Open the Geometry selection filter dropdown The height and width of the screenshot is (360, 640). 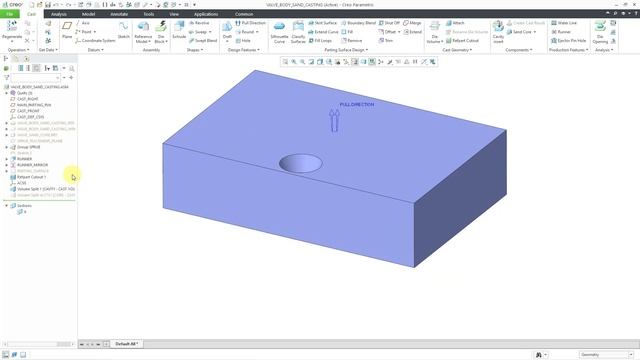coord(606,355)
